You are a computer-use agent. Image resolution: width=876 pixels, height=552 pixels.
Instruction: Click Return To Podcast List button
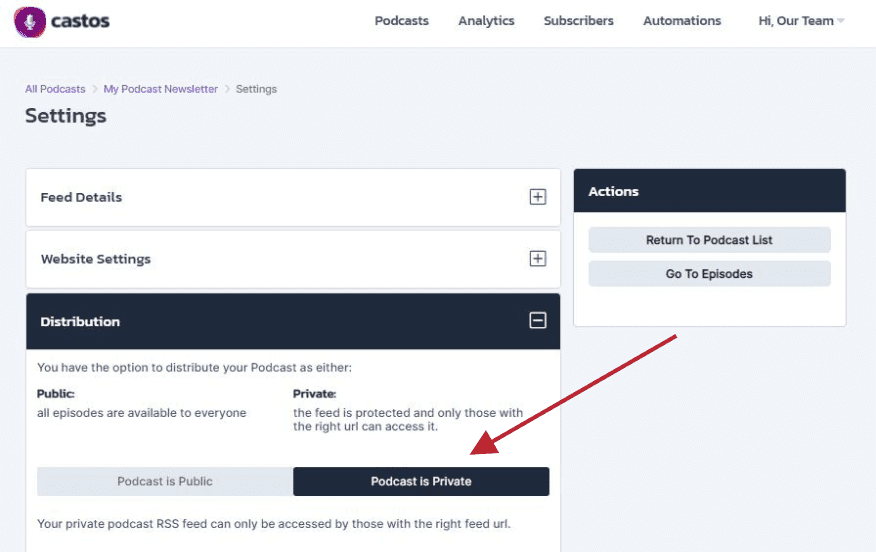tap(710, 240)
